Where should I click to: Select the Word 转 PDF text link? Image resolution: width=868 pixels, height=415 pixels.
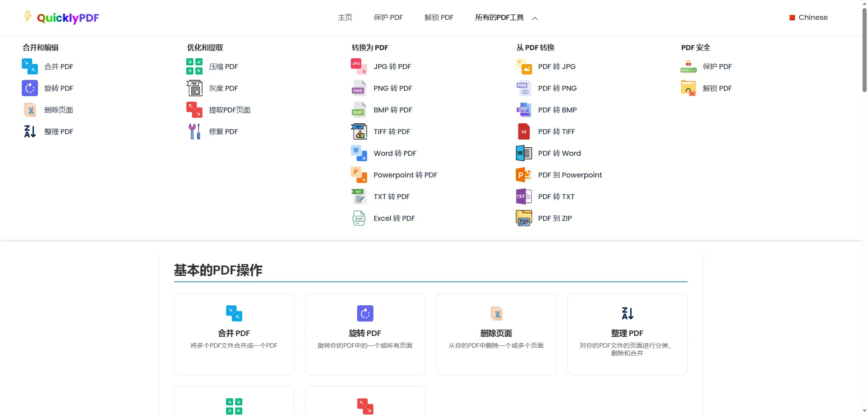[395, 153]
